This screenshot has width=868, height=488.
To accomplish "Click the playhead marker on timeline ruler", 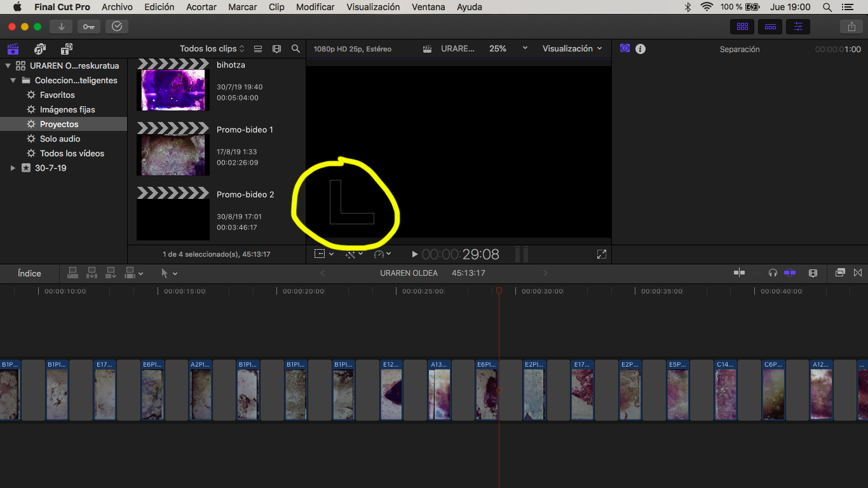I will (499, 290).
